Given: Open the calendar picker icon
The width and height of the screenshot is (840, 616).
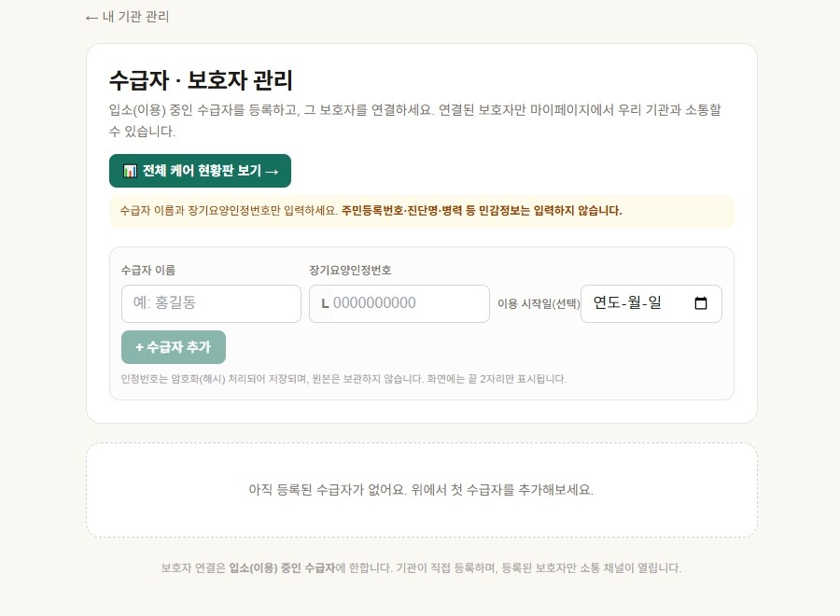Looking at the screenshot, I should (x=700, y=303).
